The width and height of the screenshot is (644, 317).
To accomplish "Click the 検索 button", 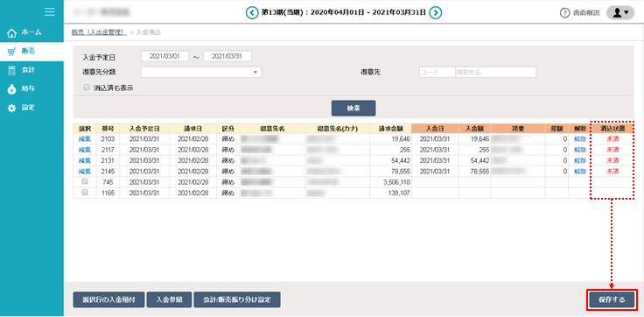I will (x=353, y=108).
